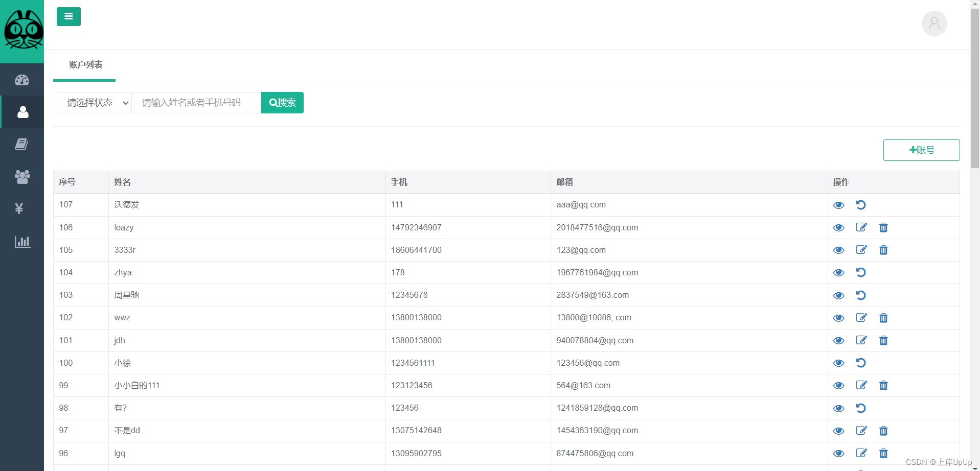View details of the loazy row
Image resolution: width=980 pixels, height=471 pixels.
pos(838,227)
